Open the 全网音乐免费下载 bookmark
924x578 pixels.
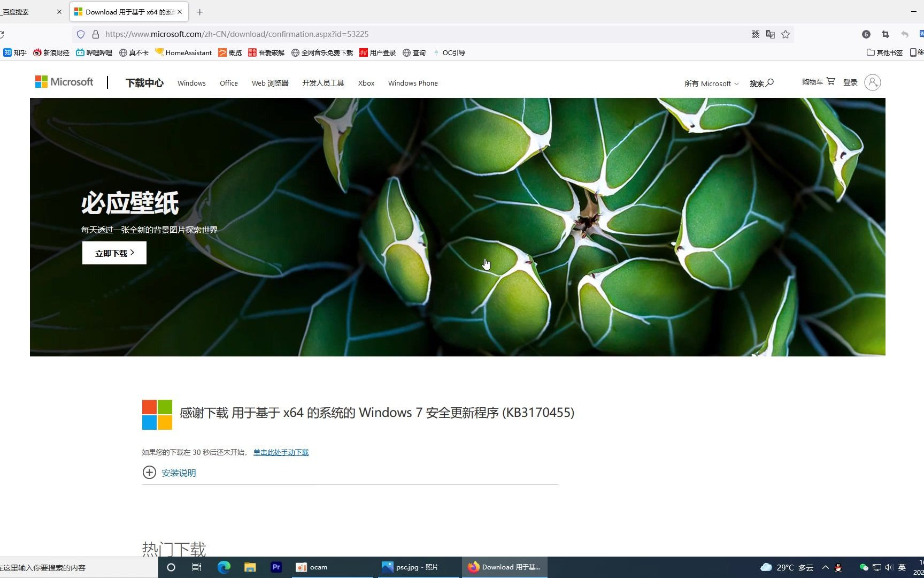322,52
